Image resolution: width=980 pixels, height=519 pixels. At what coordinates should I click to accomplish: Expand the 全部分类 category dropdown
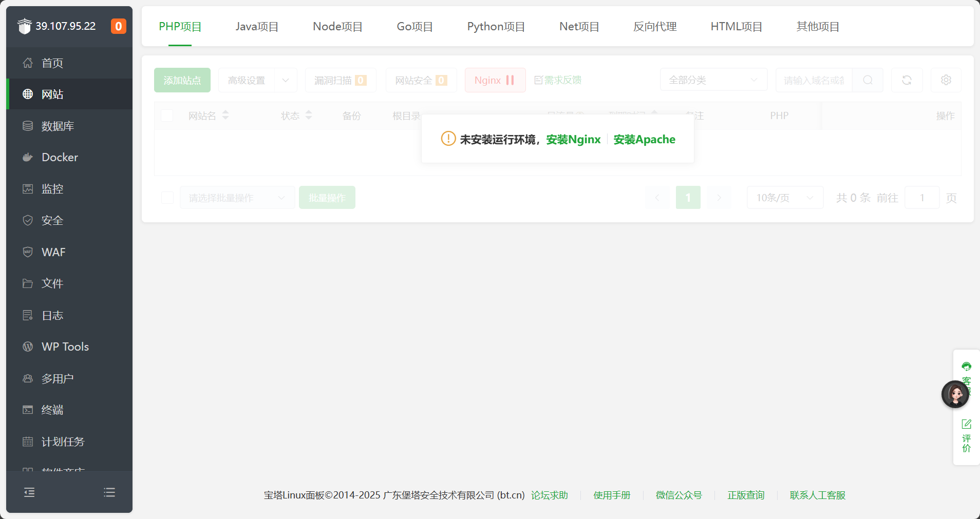(713, 80)
